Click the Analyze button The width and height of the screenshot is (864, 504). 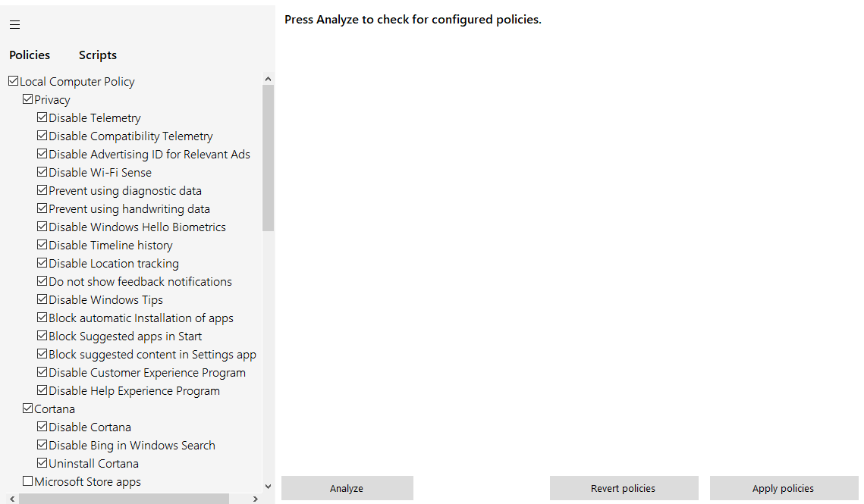(x=347, y=488)
